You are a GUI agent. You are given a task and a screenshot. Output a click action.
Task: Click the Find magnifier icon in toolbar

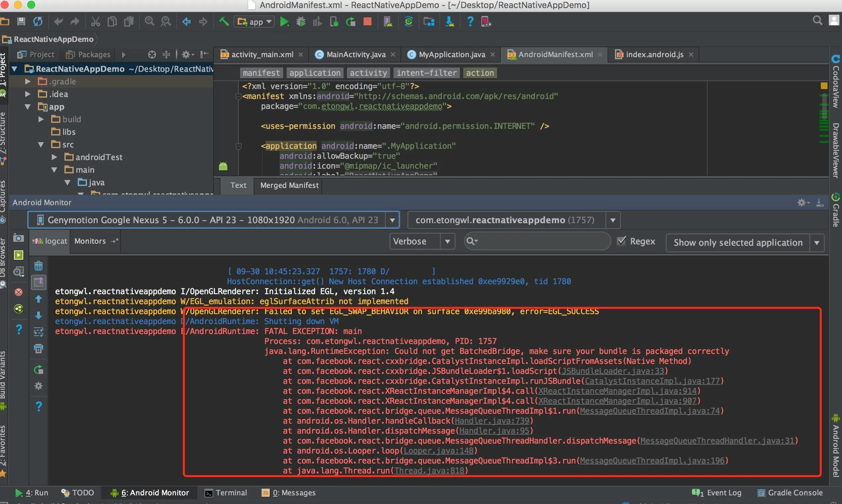tap(149, 22)
